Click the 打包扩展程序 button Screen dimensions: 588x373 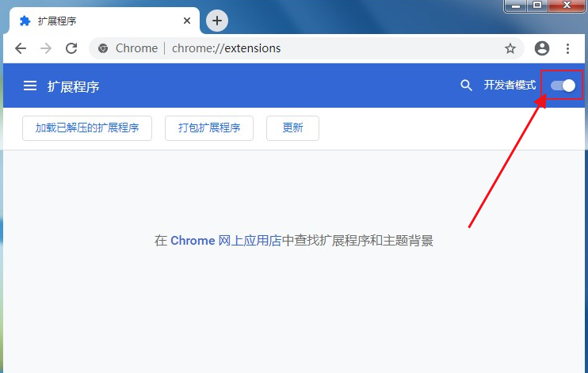[209, 128]
